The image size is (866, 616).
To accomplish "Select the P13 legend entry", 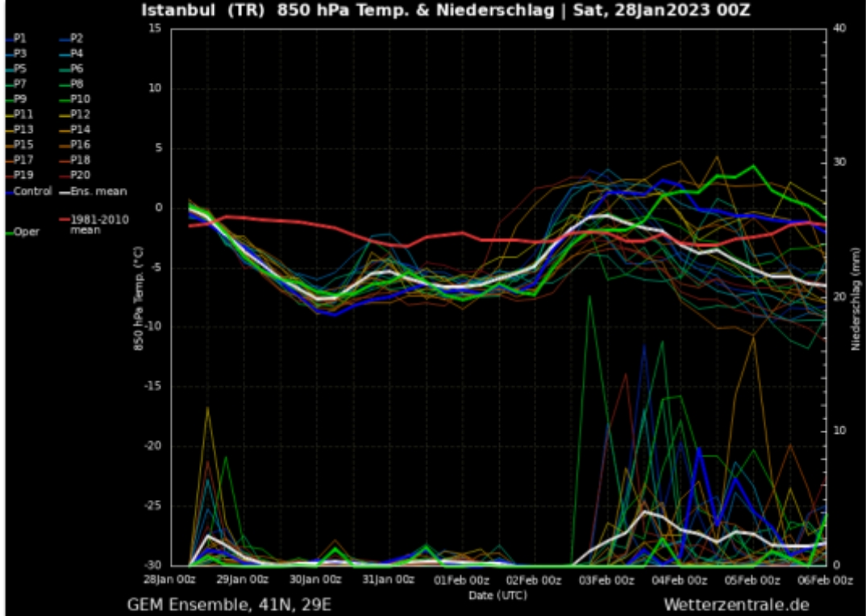I will [23, 130].
